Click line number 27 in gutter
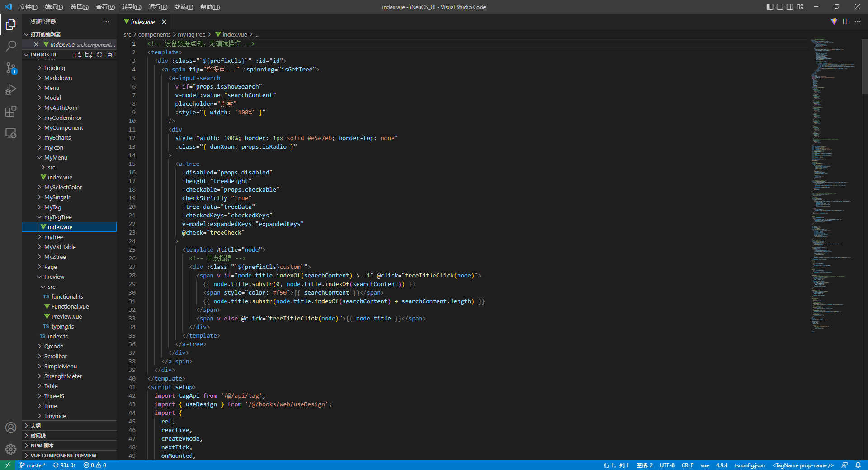Viewport: 868px width, 470px height. point(132,267)
